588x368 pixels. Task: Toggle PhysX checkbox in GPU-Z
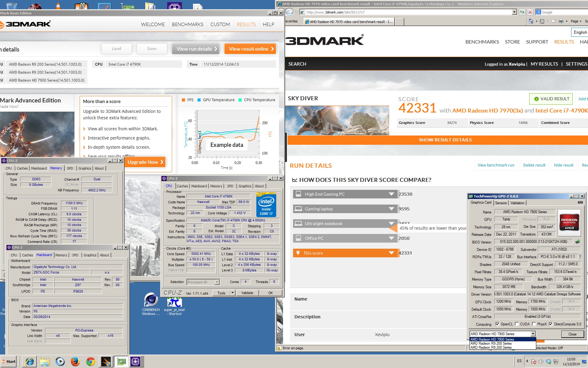point(534,324)
